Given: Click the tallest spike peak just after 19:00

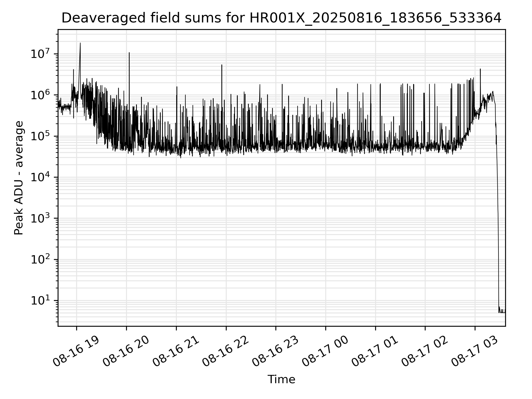Looking at the screenshot, I should click(80, 43).
